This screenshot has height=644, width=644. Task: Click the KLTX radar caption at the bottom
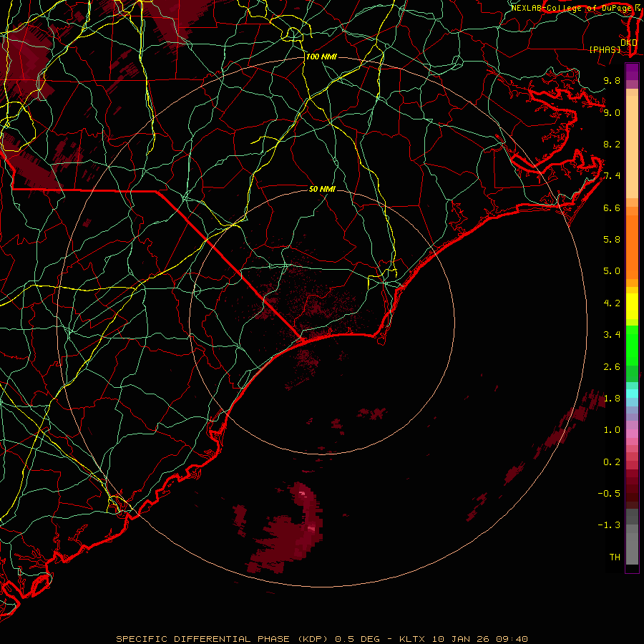[x=322, y=639]
